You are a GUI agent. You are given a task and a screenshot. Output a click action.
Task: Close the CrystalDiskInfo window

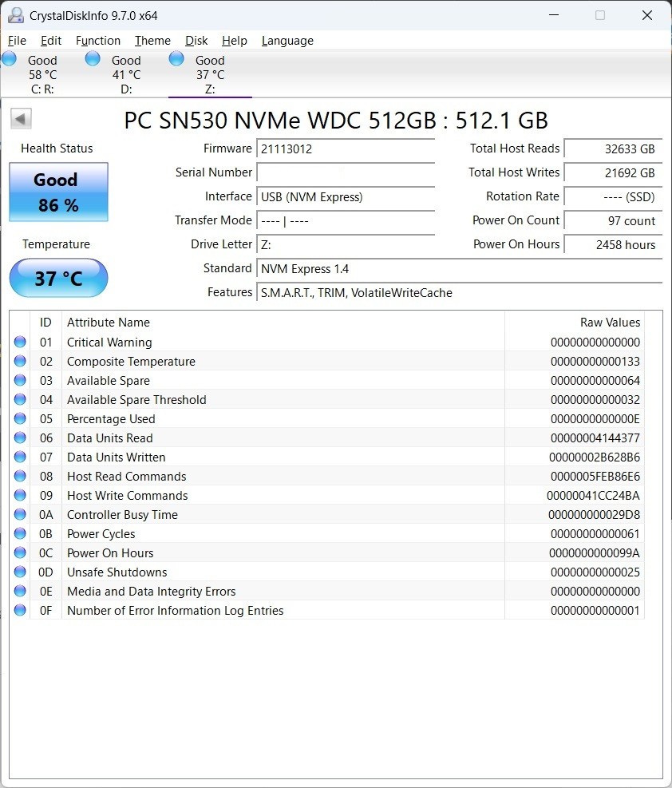point(647,15)
